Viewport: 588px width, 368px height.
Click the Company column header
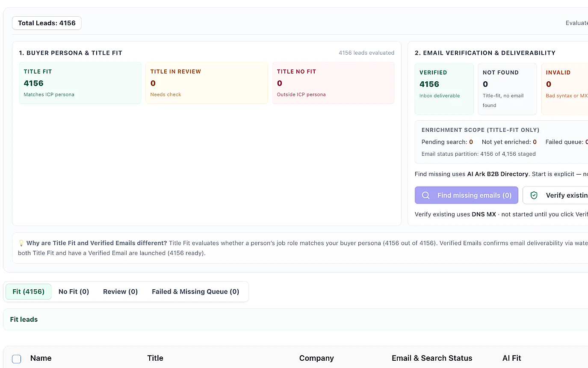click(x=316, y=358)
